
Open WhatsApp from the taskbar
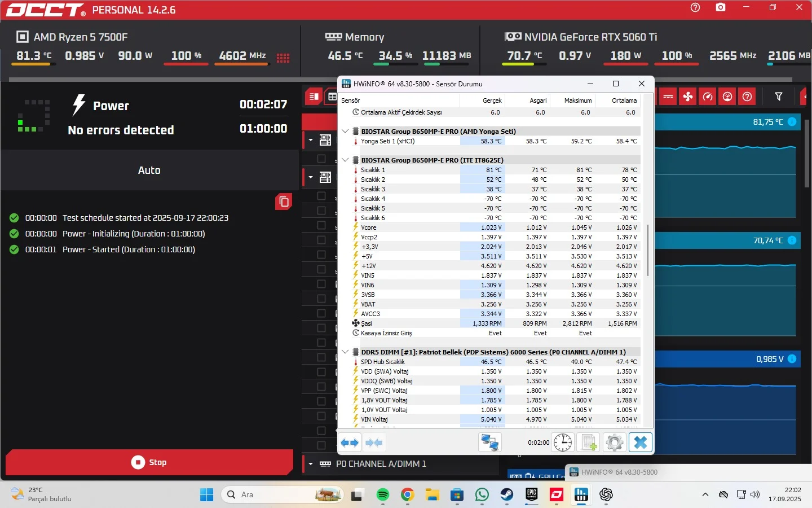pyautogui.click(x=482, y=495)
